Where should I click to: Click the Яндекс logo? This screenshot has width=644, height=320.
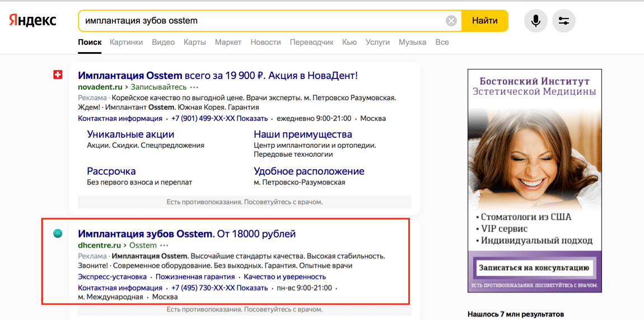click(x=32, y=21)
